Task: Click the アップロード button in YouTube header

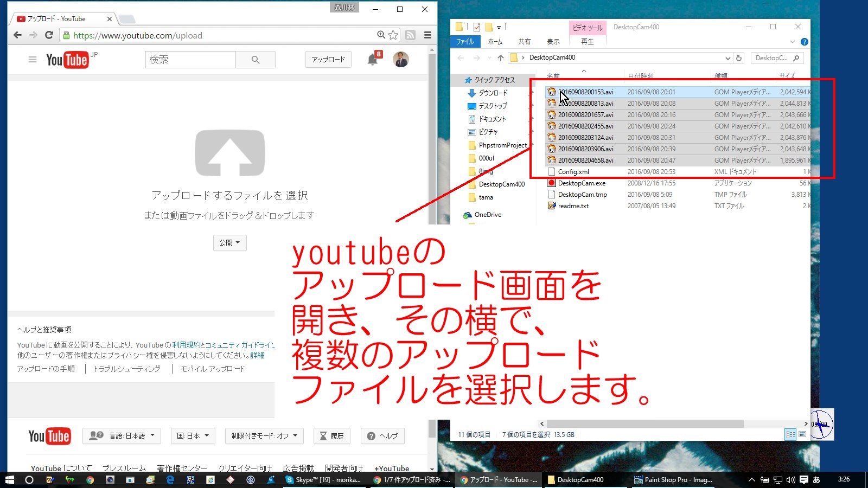Action: (328, 60)
